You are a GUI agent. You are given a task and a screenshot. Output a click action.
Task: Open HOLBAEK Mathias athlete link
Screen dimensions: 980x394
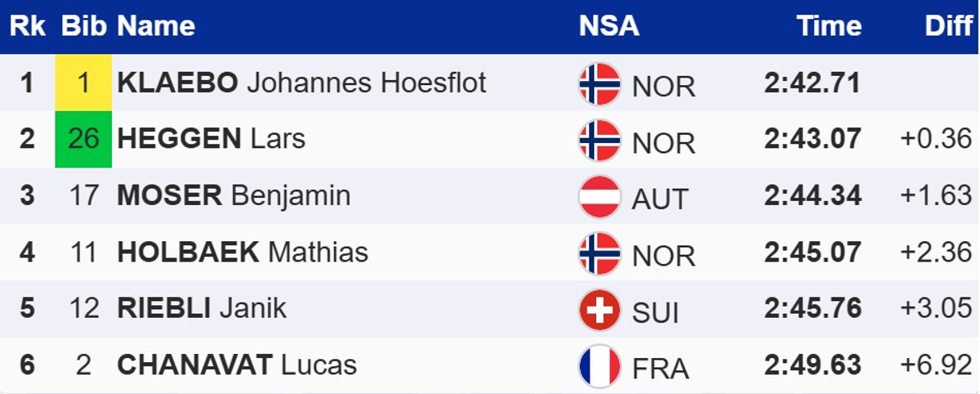pos(243,252)
